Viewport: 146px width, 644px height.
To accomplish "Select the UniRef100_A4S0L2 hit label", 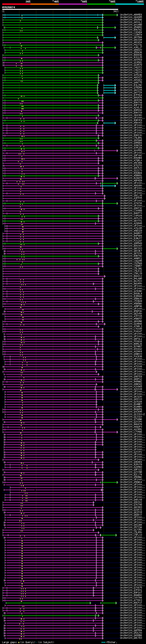I will (131, 22).
